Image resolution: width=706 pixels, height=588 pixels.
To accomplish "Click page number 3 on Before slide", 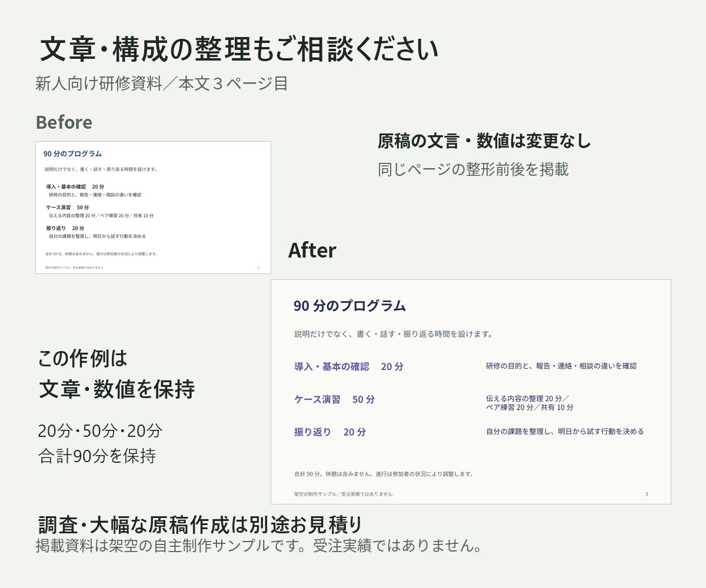I will (x=258, y=268).
